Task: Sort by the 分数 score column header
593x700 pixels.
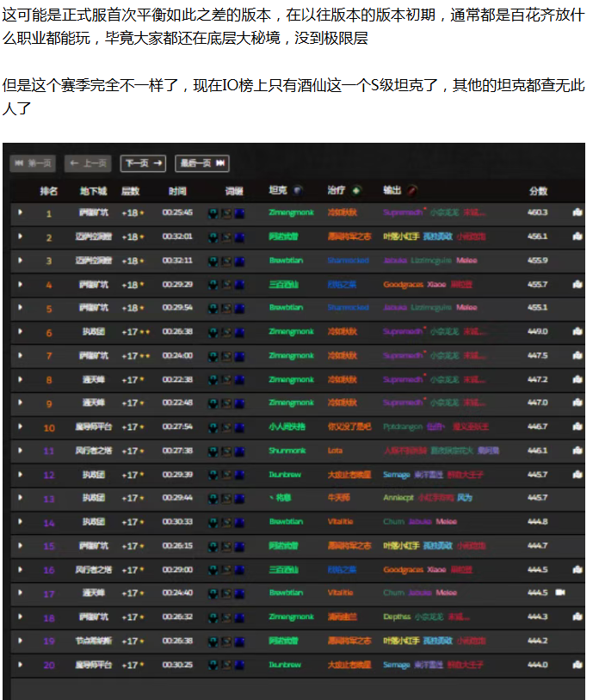Action: click(538, 191)
